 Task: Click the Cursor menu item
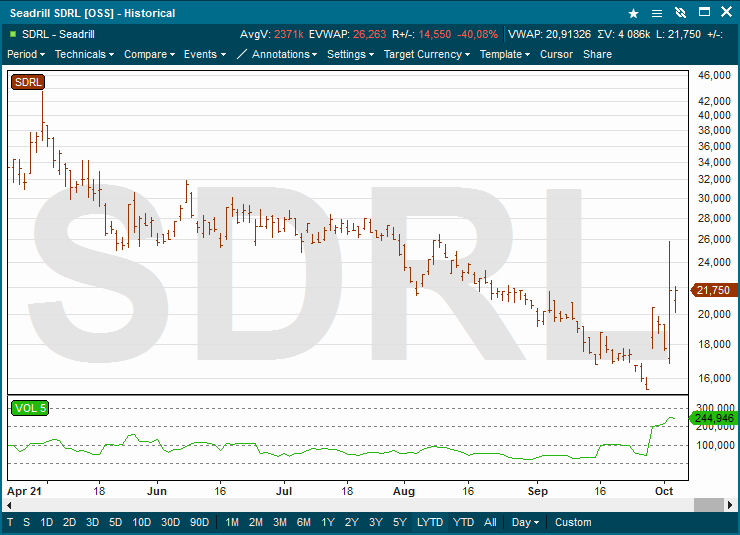pos(556,54)
